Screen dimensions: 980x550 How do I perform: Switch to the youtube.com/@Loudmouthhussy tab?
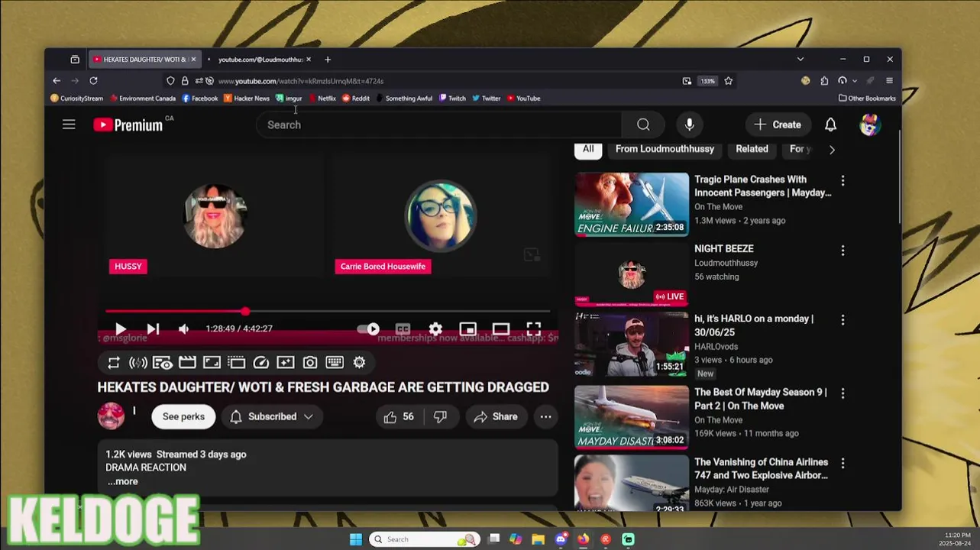point(262,60)
